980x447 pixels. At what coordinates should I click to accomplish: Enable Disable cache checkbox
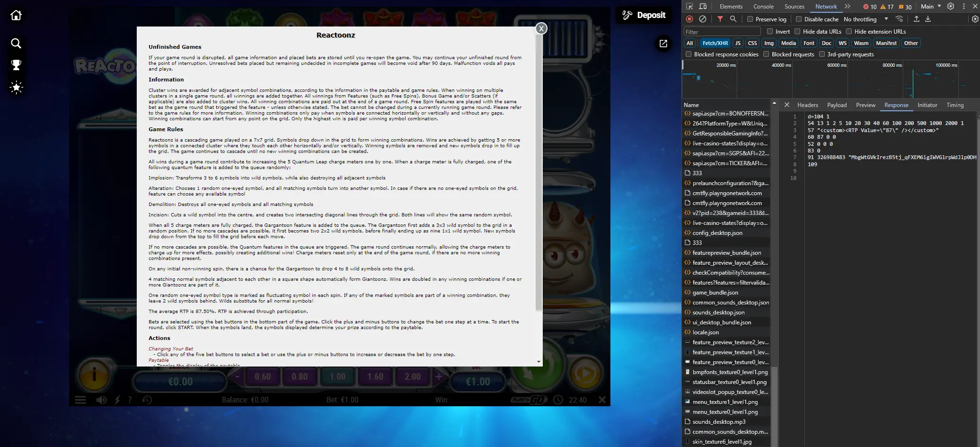click(x=799, y=19)
